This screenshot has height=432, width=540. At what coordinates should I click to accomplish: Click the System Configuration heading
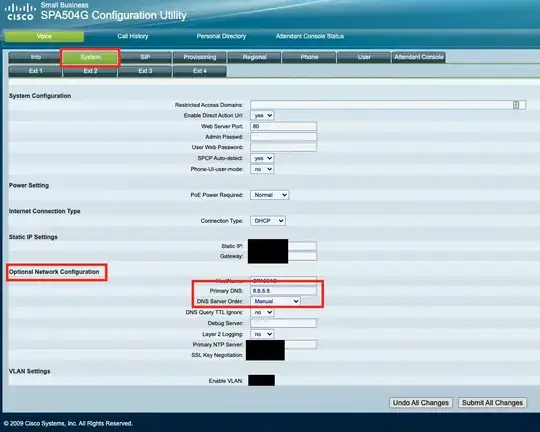point(40,96)
